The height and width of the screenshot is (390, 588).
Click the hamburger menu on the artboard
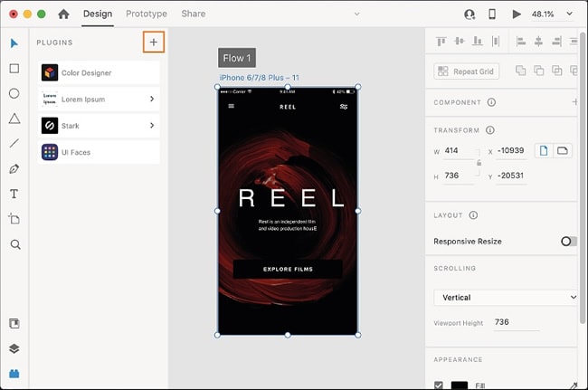[232, 106]
